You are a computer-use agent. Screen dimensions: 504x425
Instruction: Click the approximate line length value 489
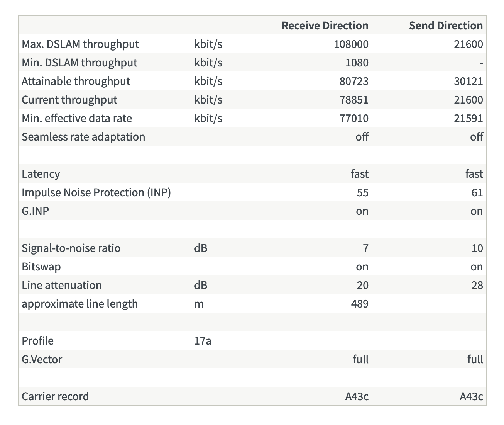pyautogui.click(x=360, y=304)
